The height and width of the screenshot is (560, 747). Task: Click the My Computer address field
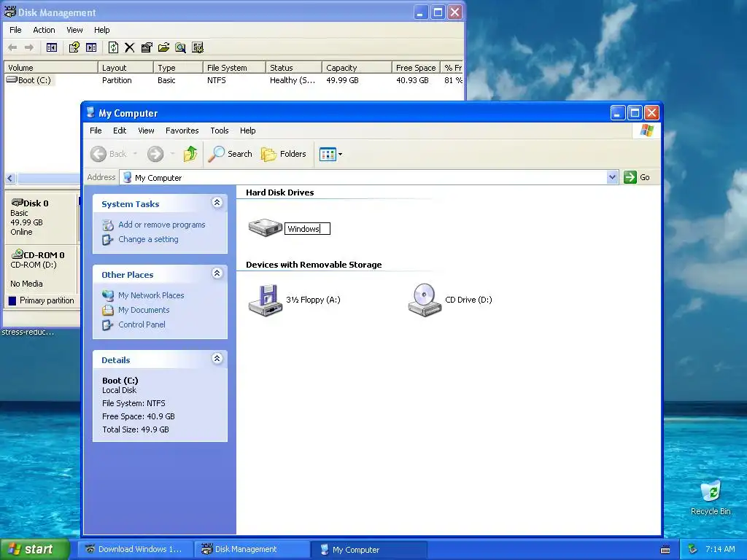[x=363, y=178]
